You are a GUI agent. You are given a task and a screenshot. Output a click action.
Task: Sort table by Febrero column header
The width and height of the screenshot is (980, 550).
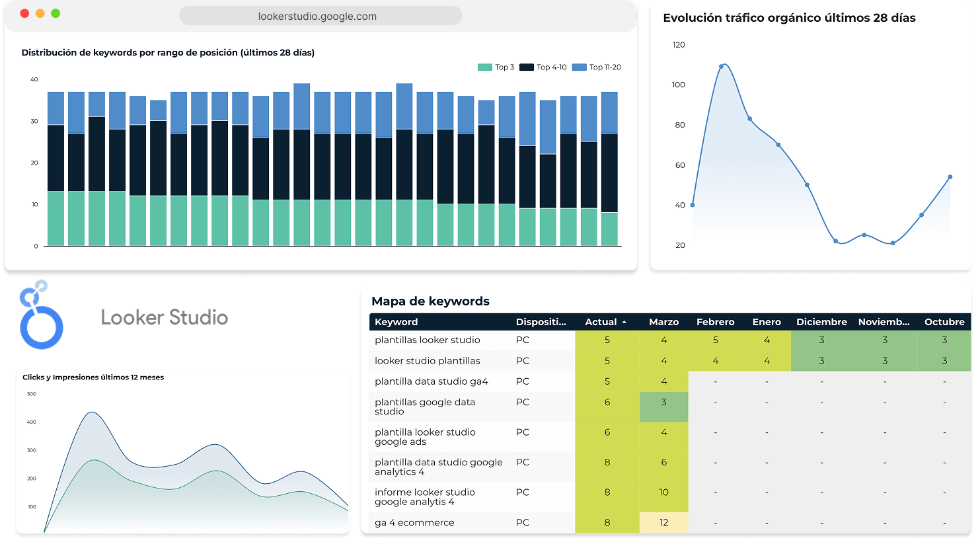(x=716, y=322)
